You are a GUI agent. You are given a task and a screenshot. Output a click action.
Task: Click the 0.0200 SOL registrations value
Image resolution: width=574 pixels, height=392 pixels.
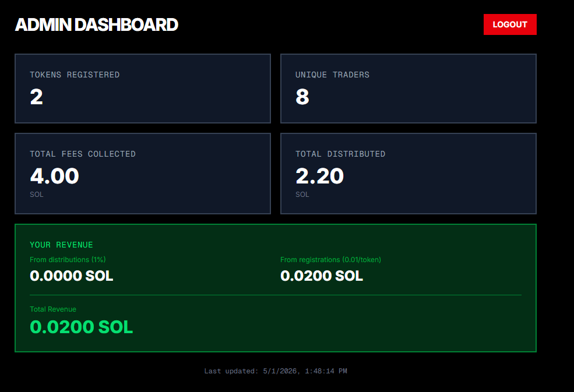coord(322,276)
